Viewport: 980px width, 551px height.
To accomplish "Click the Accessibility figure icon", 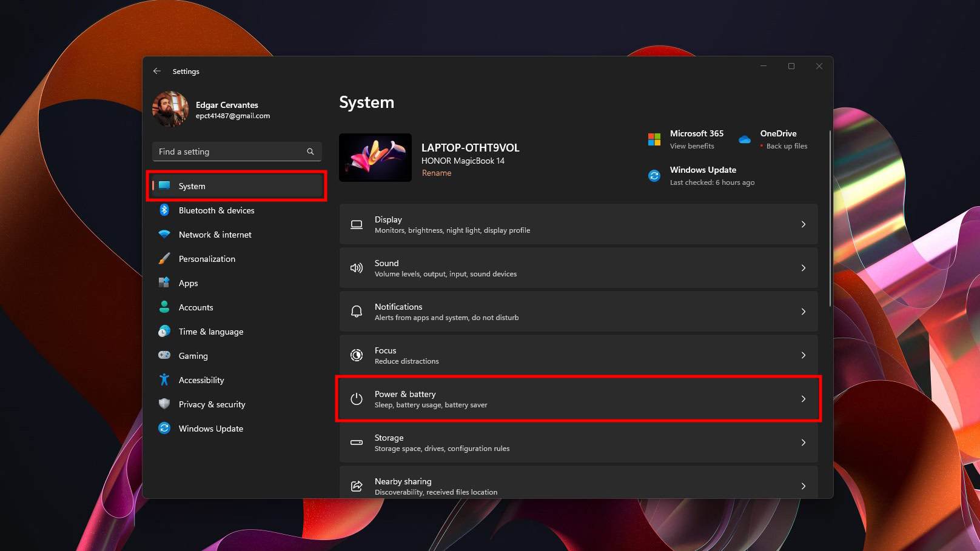I will point(164,380).
